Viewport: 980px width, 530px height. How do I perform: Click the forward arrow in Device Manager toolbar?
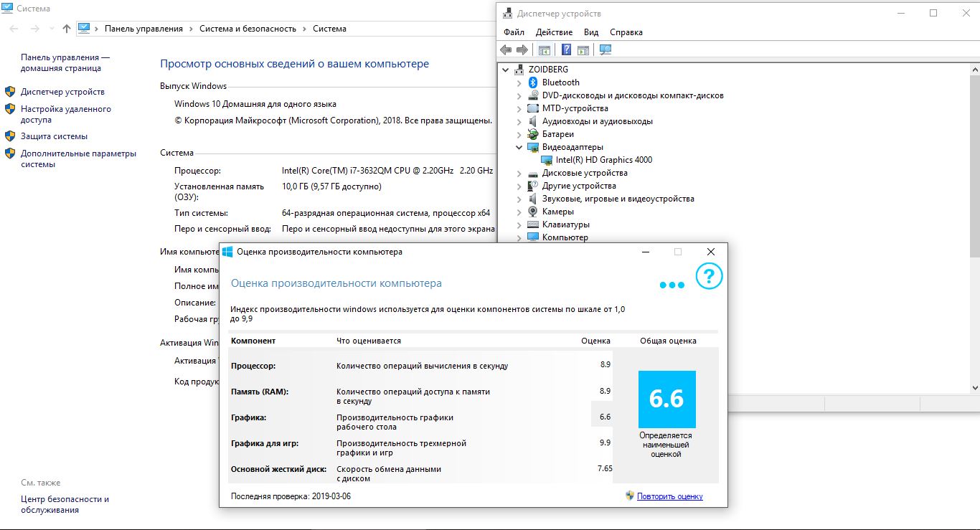522,50
